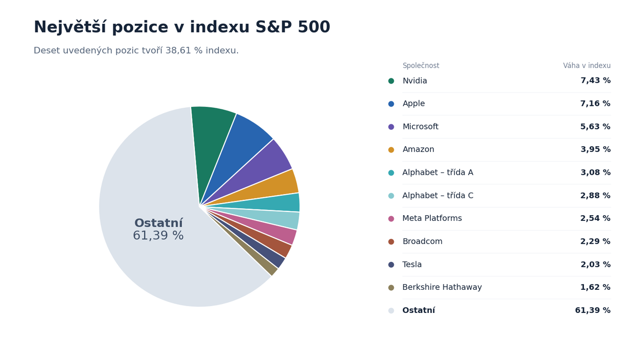
Task: Click the '61,39 %' label inside the pie
Action: pos(158,236)
